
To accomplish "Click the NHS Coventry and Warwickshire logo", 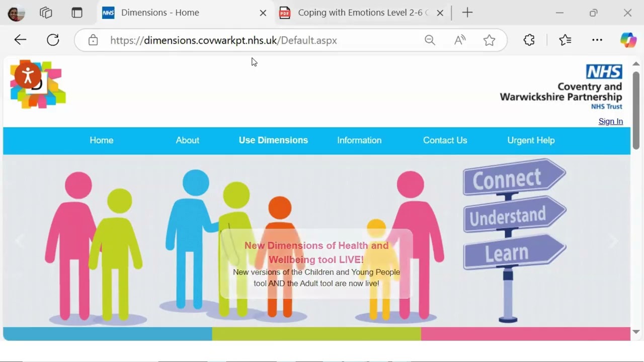I will point(561,87).
